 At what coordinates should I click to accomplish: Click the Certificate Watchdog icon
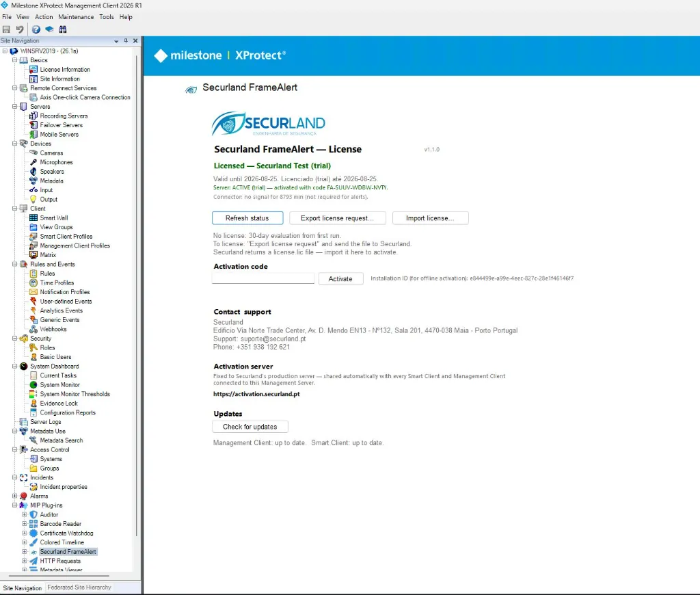(x=33, y=533)
